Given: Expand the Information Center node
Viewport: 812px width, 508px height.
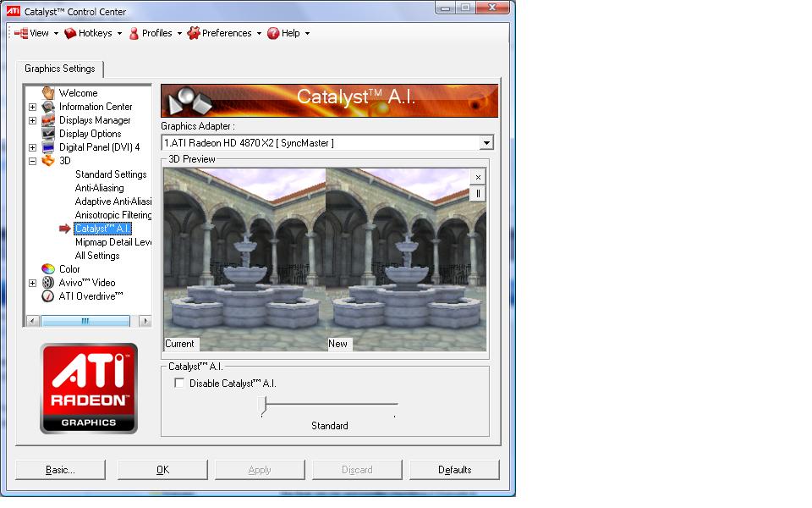Looking at the screenshot, I should [x=33, y=107].
